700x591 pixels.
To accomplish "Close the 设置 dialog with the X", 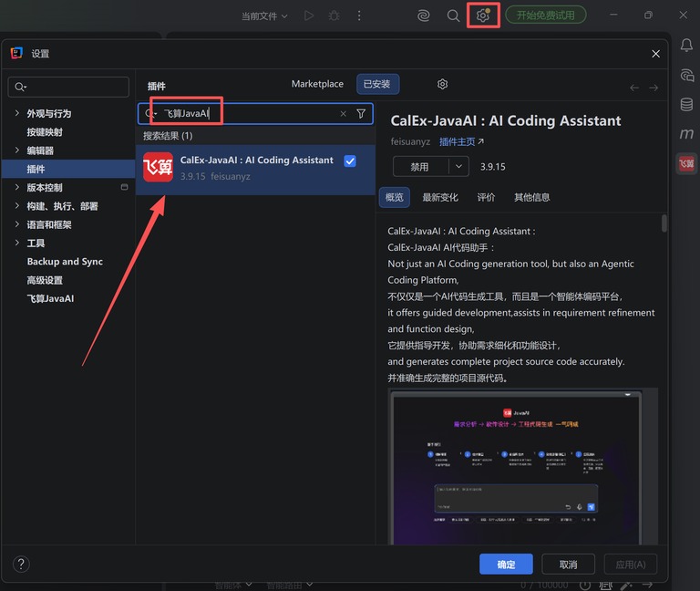I will [x=655, y=54].
